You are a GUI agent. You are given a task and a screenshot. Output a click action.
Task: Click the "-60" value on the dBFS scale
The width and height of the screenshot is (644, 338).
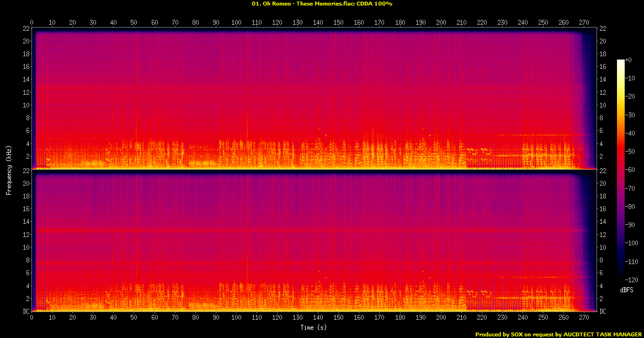630,170
